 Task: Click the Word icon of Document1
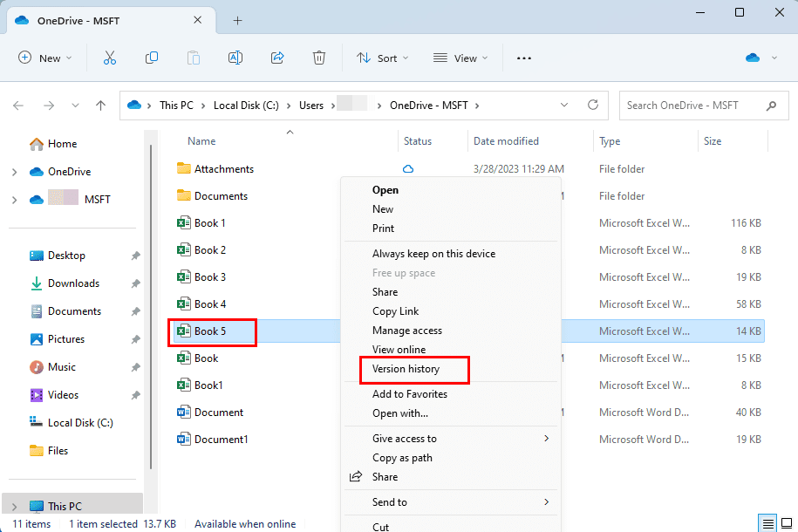click(184, 439)
